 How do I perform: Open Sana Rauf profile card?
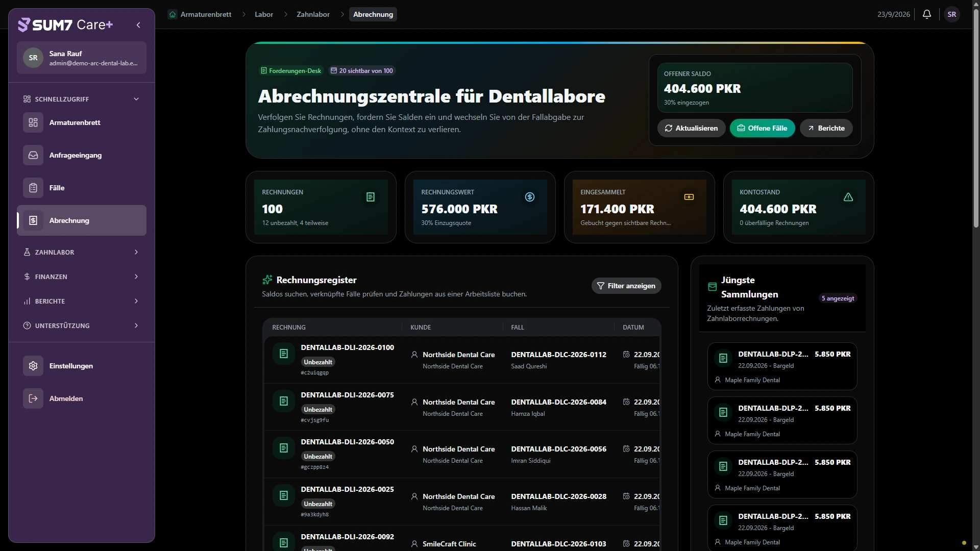[x=82, y=58]
